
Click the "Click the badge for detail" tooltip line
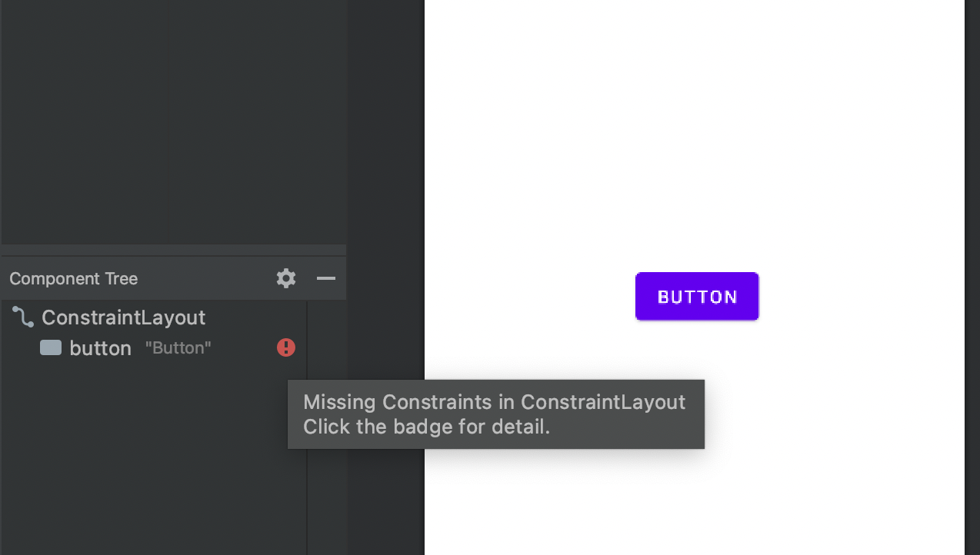coord(427,427)
